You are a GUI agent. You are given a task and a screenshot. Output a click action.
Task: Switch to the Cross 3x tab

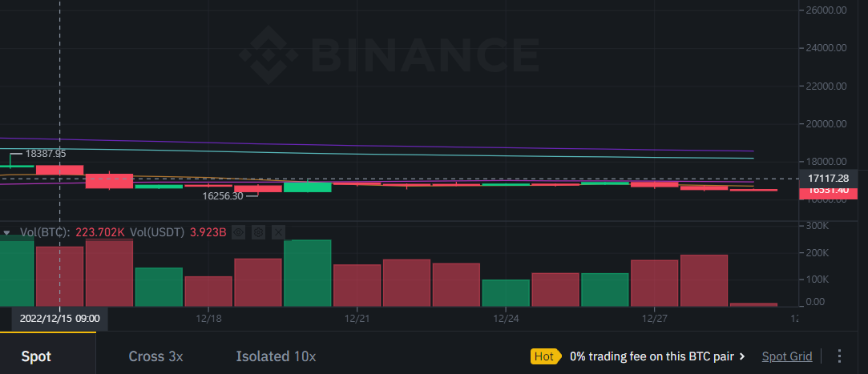tap(155, 356)
